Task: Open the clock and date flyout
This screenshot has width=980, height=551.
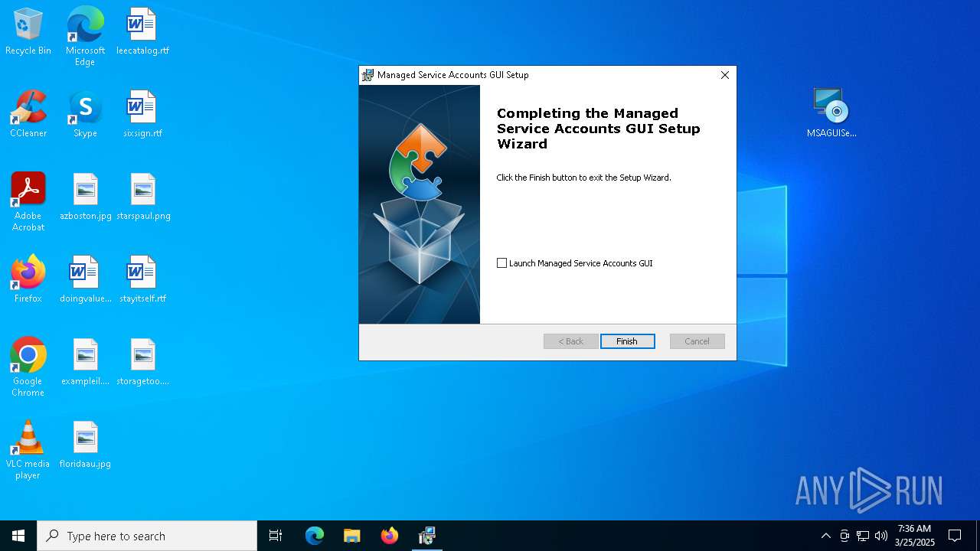Action: click(915, 536)
